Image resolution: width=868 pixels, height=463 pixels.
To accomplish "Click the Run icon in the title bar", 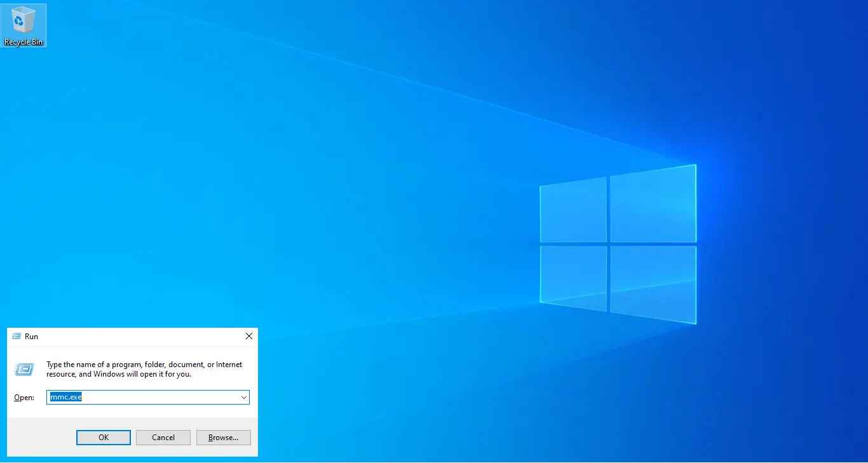I will click(17, 337).
